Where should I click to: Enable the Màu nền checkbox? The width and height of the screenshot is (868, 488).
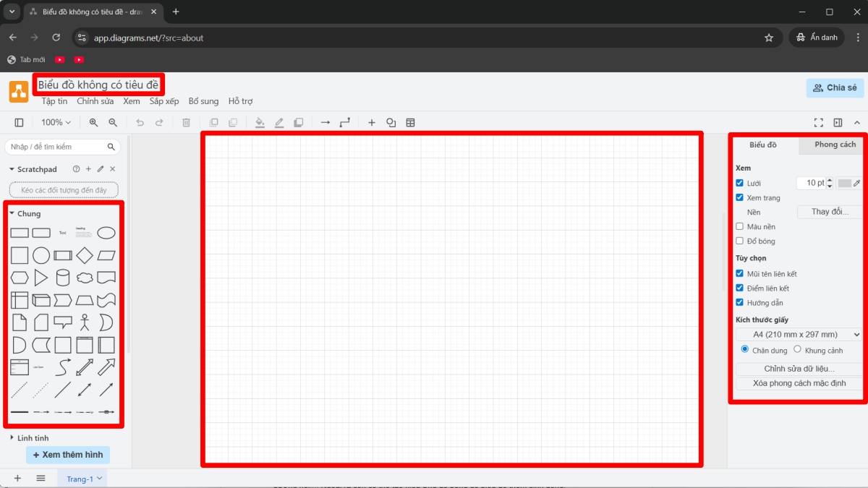(x=739, y=226)
